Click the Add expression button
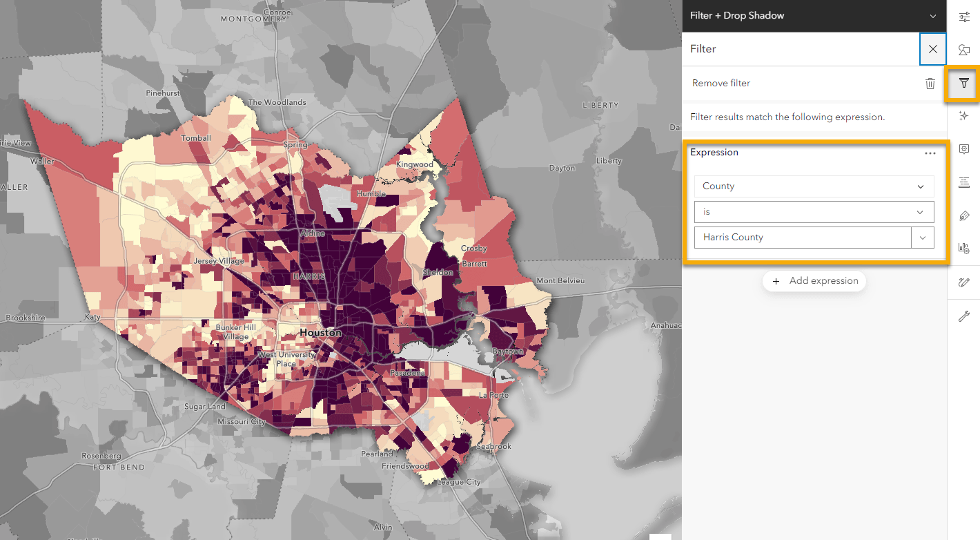Image resolution: width=980 pixels, height=540 pixels. [x=814, y=281]
